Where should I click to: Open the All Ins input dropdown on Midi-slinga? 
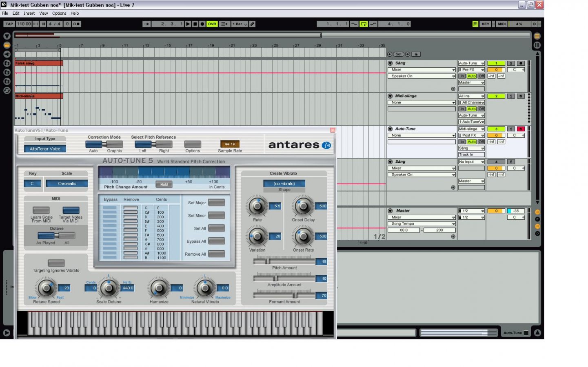click(x=471, y=96)
